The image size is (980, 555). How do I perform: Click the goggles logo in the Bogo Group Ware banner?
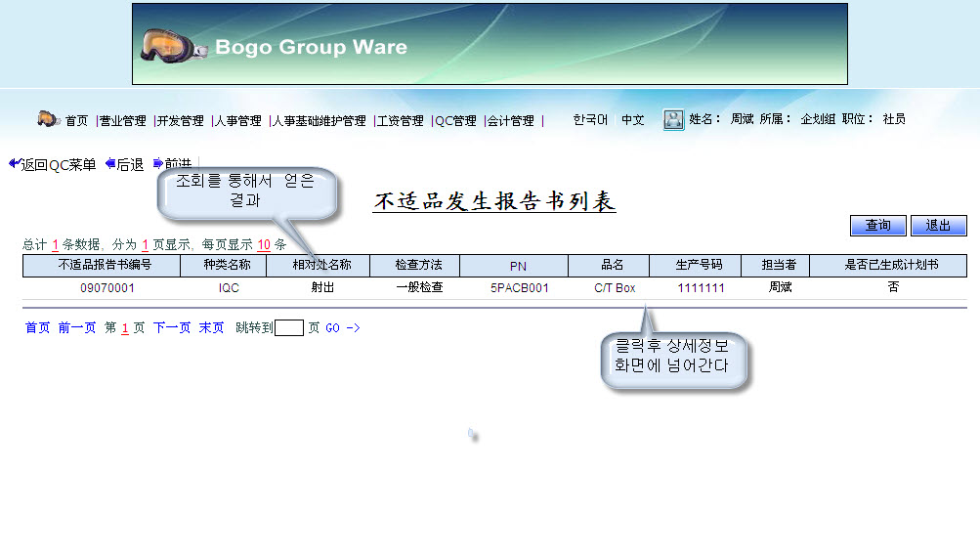click(x=174, y=46)
